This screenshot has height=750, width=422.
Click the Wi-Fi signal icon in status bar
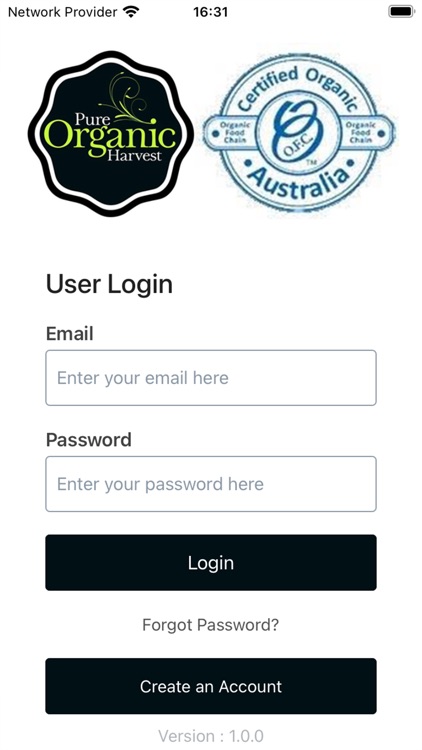click(130, 11)
